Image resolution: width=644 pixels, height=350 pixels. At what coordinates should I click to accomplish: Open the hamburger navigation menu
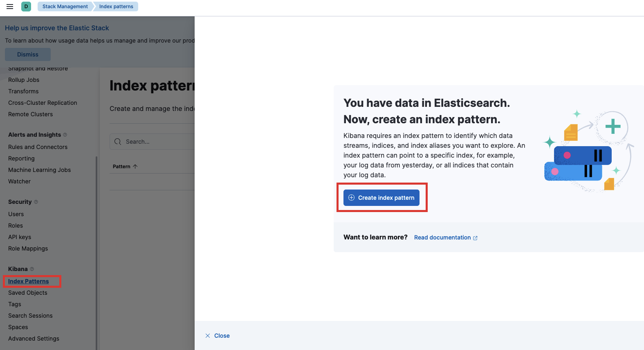pyautogui.click(x=10, y=7)
